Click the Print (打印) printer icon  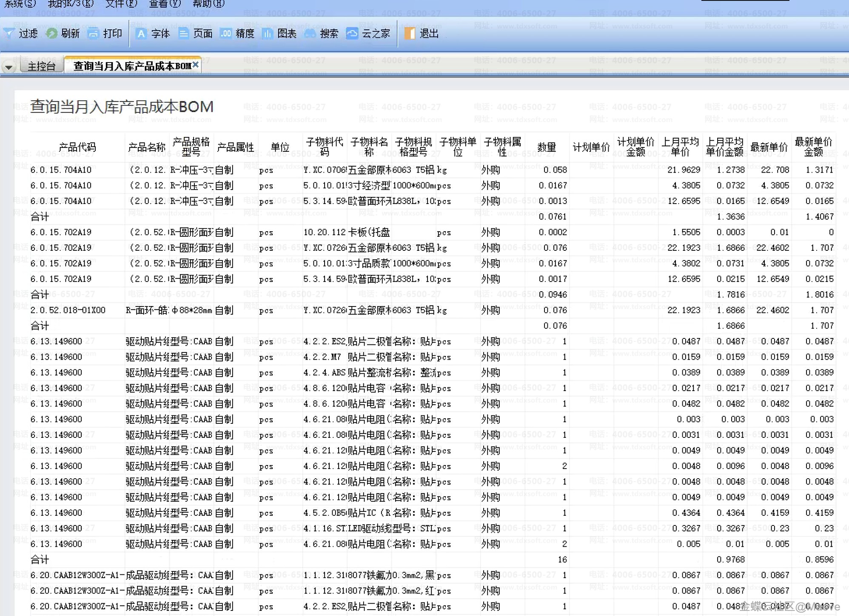pyautogui.click(x=93, y=33)
